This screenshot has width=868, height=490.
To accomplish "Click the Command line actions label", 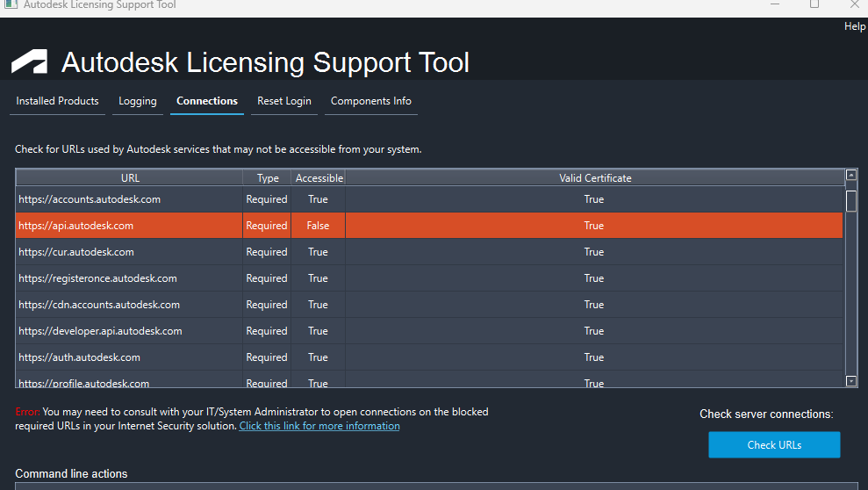I will [x=71, y=473].
